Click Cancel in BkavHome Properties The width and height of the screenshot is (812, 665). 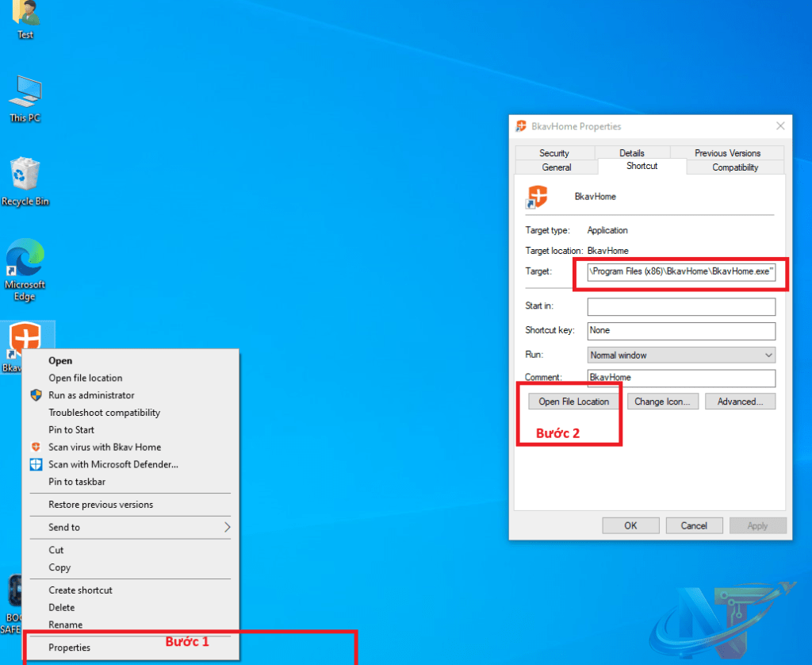pos(693,525)
